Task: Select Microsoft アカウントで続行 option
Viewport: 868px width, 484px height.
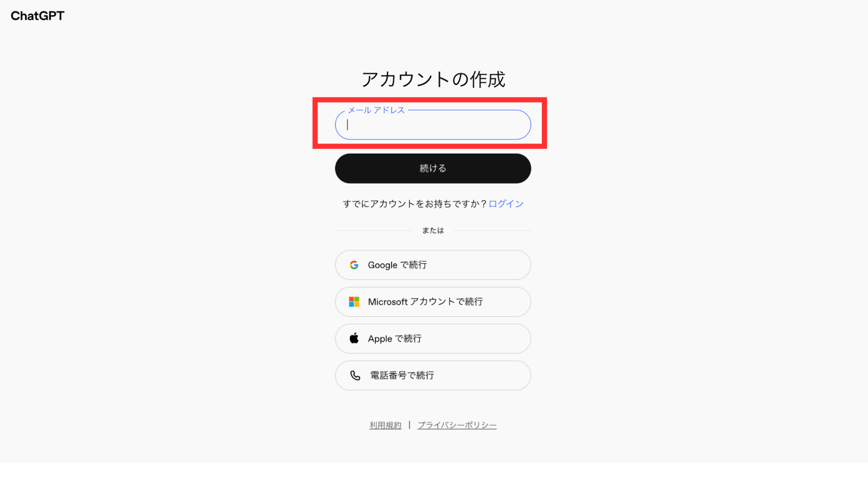Action: tap(433, 302)
